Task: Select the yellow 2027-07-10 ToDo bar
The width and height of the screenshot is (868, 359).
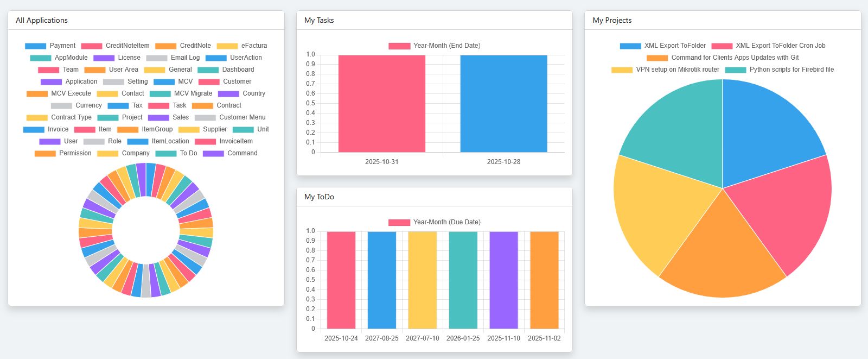Action: [423, 280]
